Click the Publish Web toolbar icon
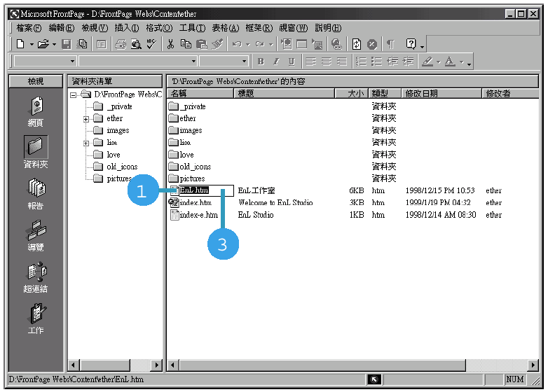Viewport: 548px width, 392px height. point(82,44)
